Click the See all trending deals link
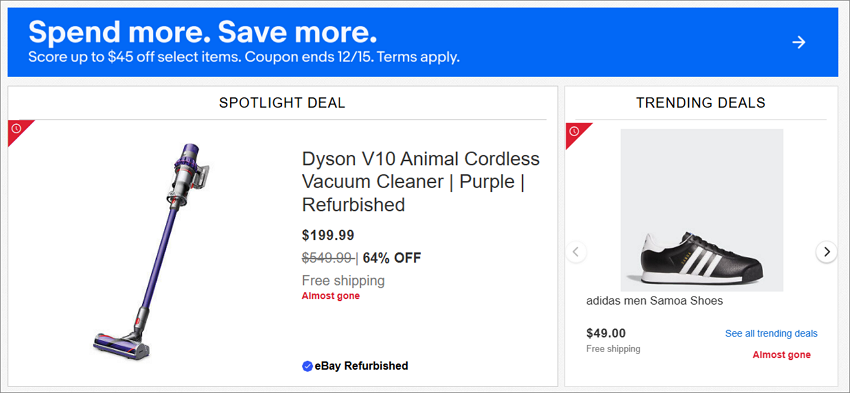The width and height of the screenshot is (850, 393). click(771, 333)
